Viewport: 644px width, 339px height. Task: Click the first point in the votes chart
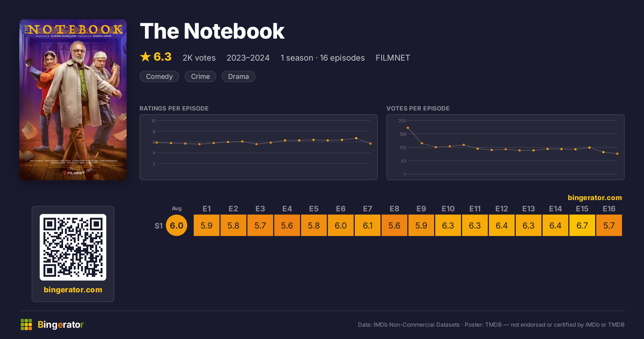pyautogui.click(x=408, y=128)
